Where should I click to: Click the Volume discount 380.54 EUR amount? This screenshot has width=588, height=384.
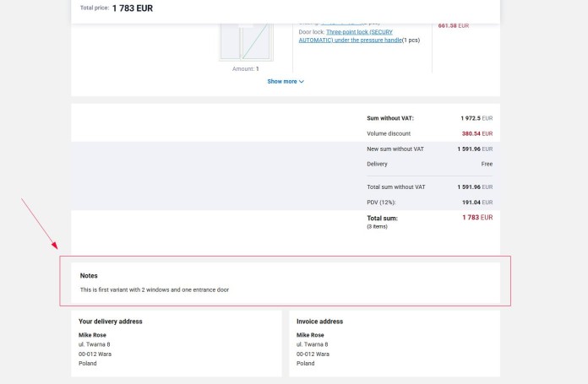click(x=476, y=133)
